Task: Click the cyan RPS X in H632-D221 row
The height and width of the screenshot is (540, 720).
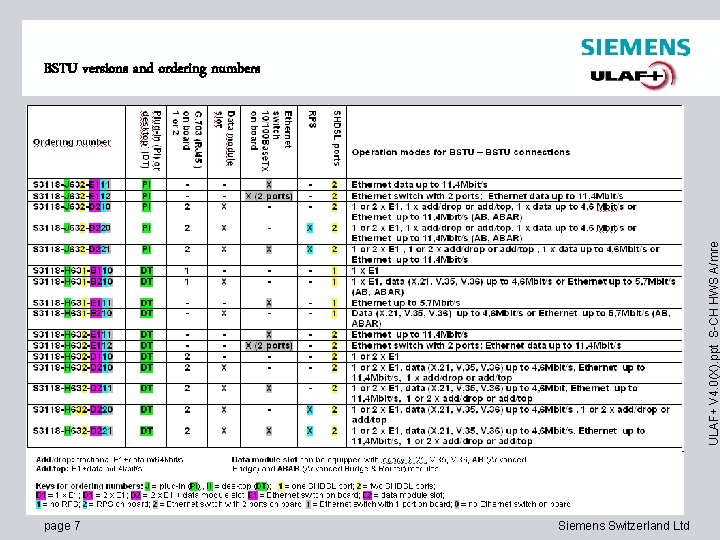Action: coord(310,431)
